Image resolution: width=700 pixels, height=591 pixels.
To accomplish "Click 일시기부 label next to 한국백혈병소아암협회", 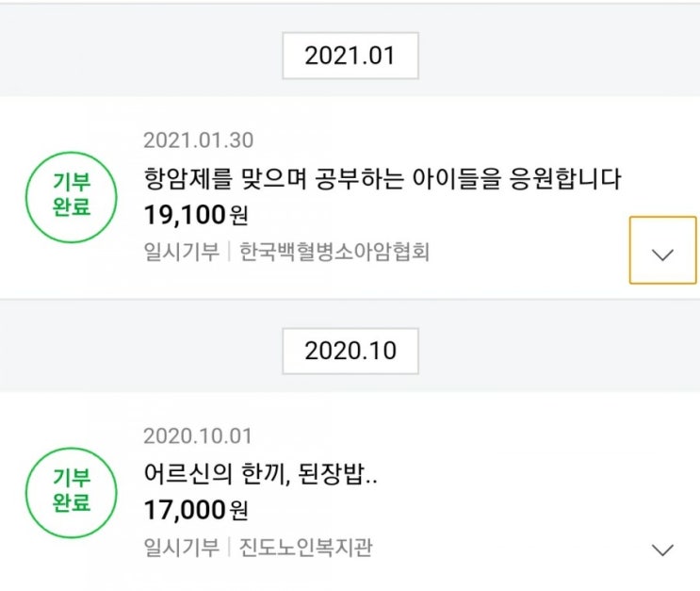I will tap(181, 252).
